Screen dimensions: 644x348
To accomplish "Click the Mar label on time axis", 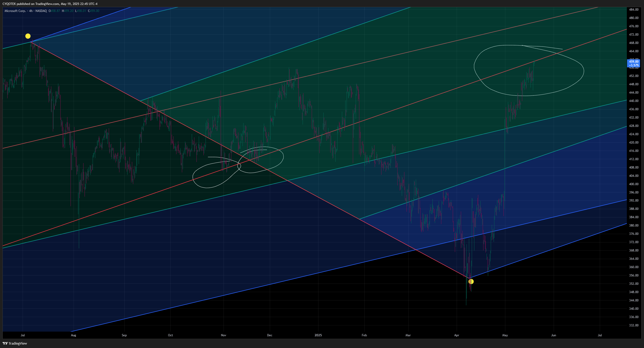I will [x=408, y=335].
